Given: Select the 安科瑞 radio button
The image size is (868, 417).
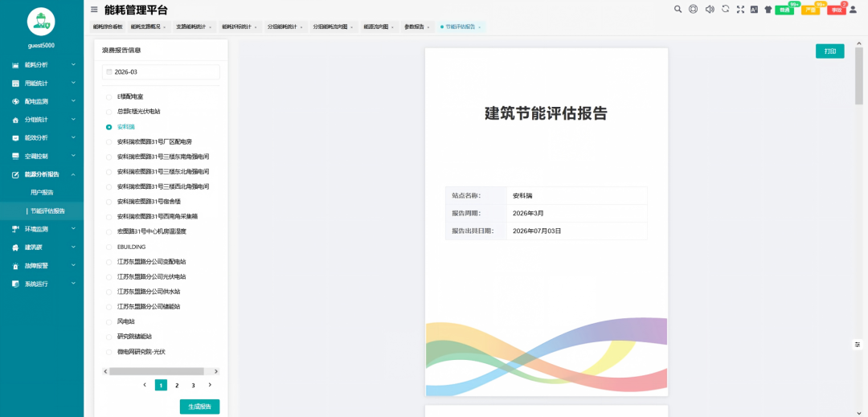Looking at the screenshot, I should [x=109, y=127].
